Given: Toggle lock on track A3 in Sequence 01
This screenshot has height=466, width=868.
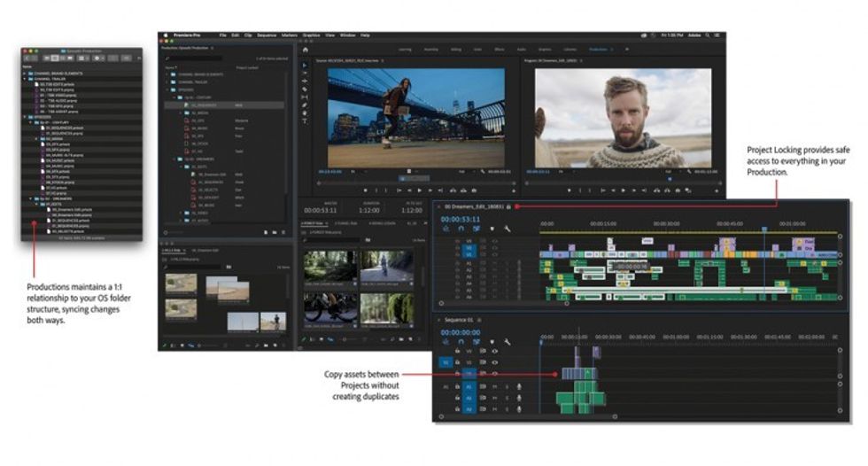Looking at the screenshot, I should [457, 409].
